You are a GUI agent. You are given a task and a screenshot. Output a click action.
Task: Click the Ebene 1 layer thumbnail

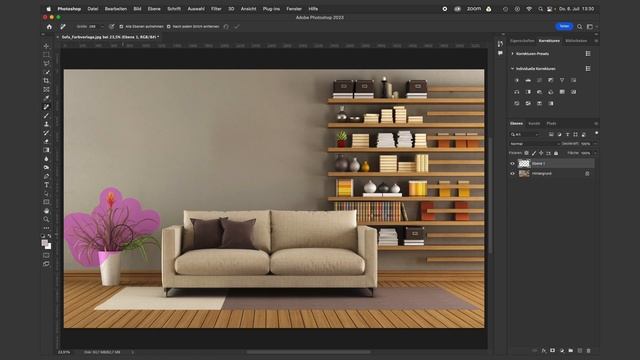[524, 164]
